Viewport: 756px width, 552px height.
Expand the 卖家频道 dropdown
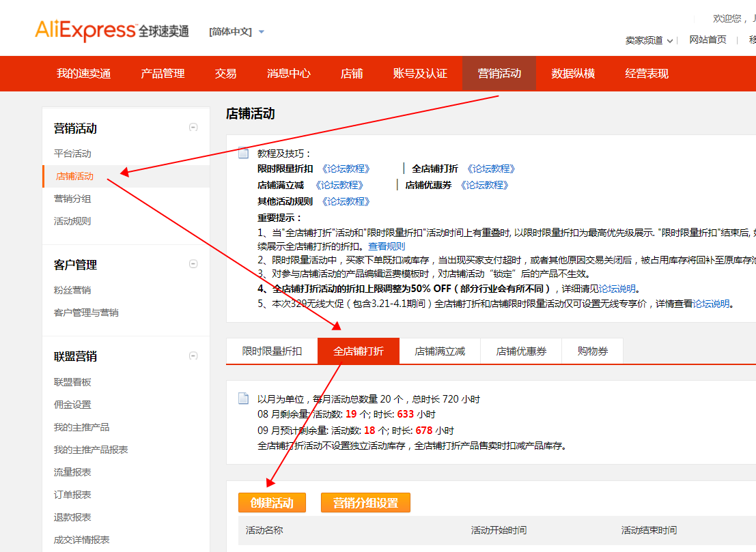pos(649,40)
